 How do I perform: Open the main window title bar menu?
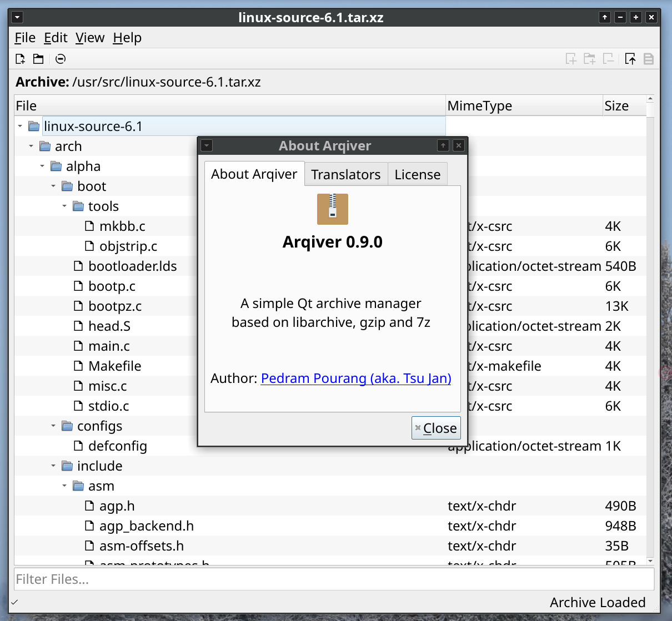coord(17,17)
